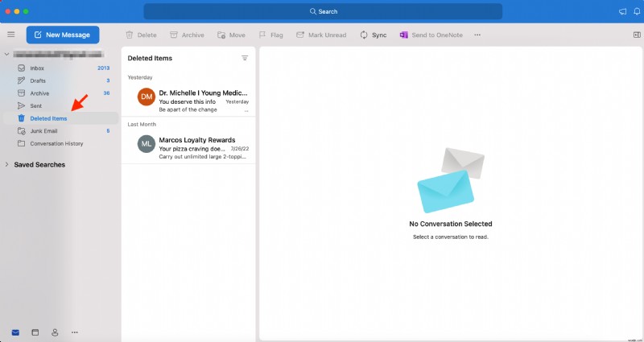Click the Archive box icon in sidebar
The width and height of the screenshot is (644, 342).
tap(22, 93)
